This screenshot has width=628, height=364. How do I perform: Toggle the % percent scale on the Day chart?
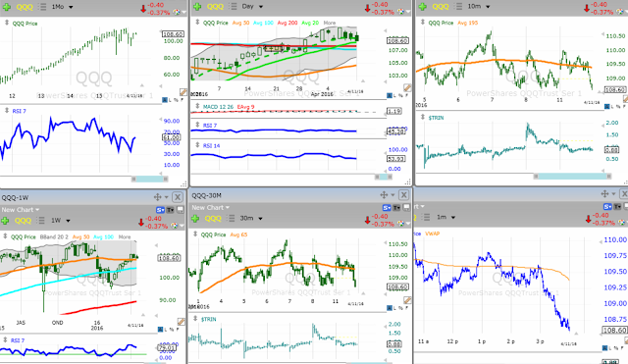[400, 95]
